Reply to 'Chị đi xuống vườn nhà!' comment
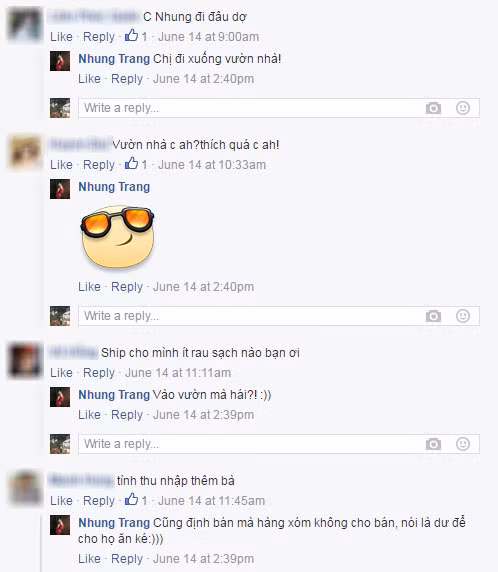Screen dimensions: 498x572 coord(127,79)
